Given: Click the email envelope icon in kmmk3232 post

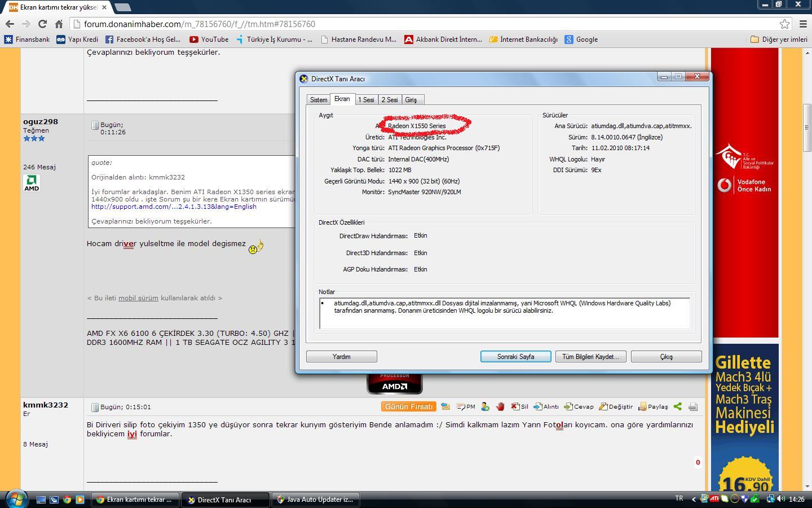Looking at the screenshot, I should tap(445, 406).
